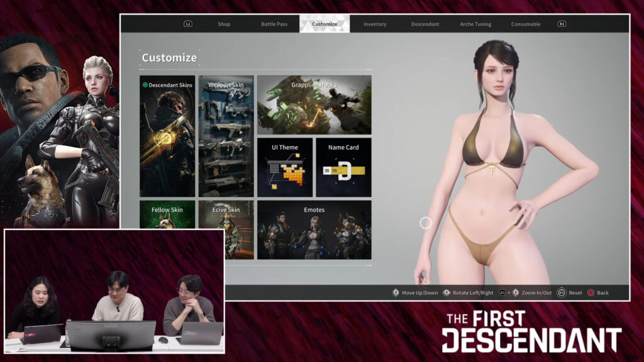Click the Zoom In/Out stick icon
The image size is (644, 362).
click(x=516, y=293)
